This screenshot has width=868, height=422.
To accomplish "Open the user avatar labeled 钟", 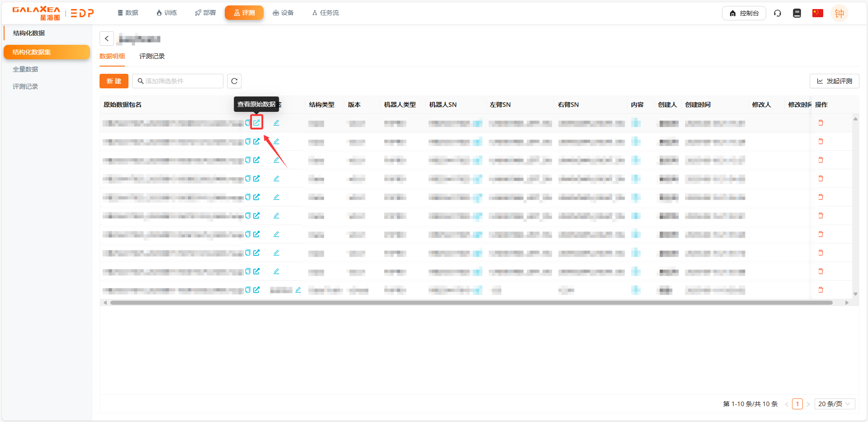I will tap(839, 14).
